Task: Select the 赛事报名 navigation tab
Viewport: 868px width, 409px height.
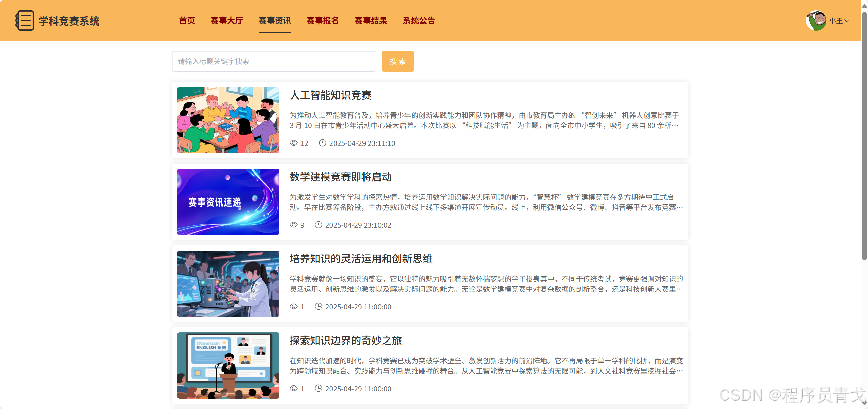Action: click(323, 20)
